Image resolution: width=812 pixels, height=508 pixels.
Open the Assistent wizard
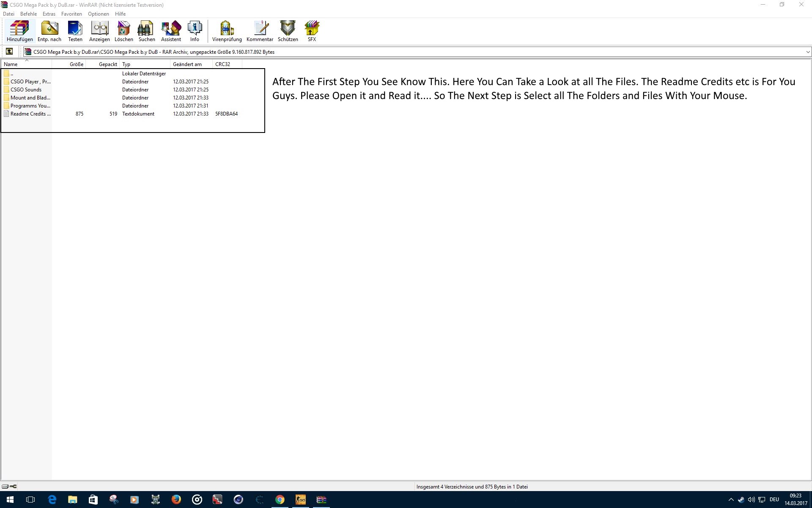[171, 31]
